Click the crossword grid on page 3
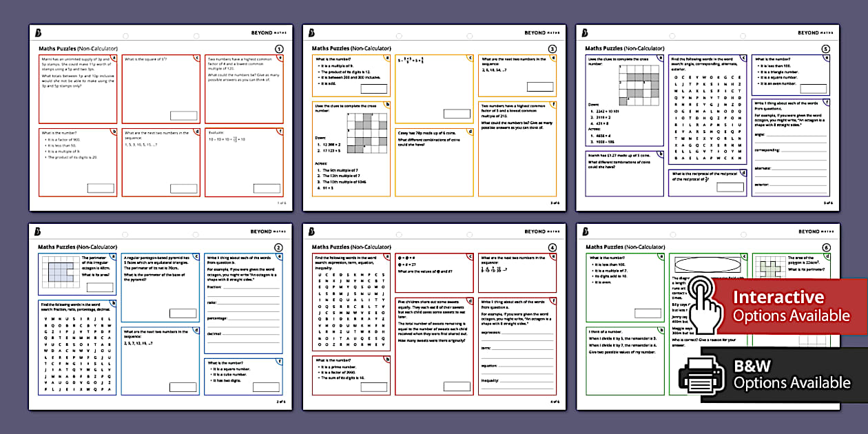868x434 pixels. (x=367, y=132)
